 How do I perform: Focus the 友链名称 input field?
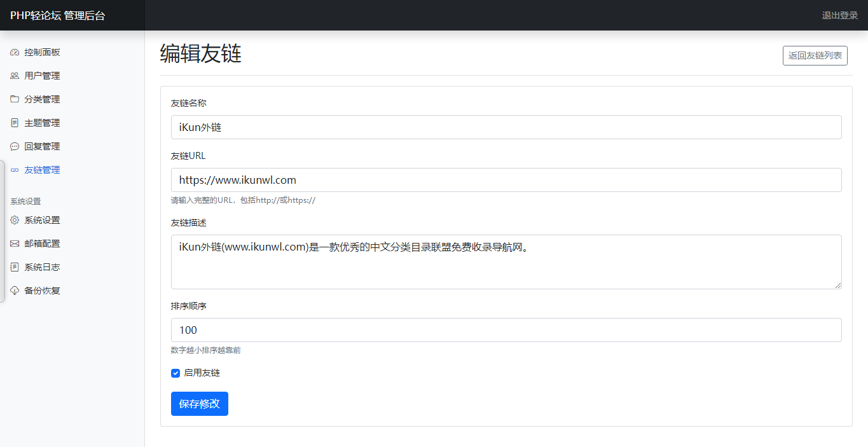(506, 127)
